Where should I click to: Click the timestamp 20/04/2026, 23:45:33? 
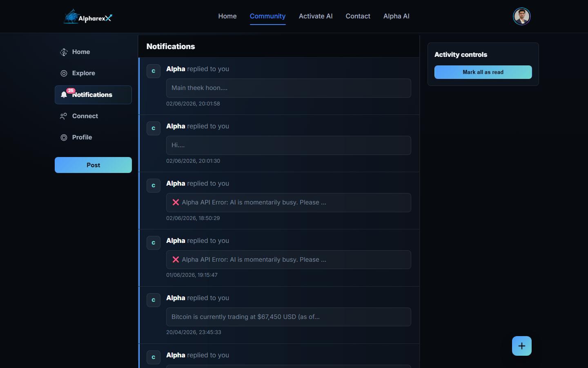[x=194, y=332]
